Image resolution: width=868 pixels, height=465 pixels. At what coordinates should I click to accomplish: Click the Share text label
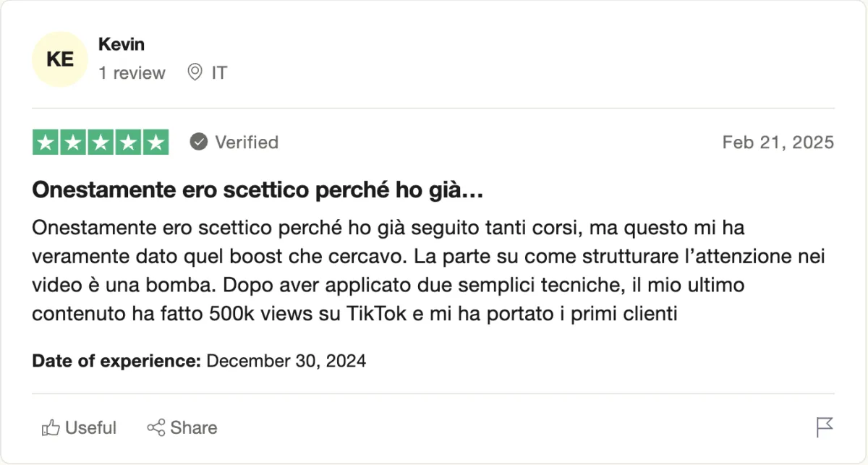point(194,428)
